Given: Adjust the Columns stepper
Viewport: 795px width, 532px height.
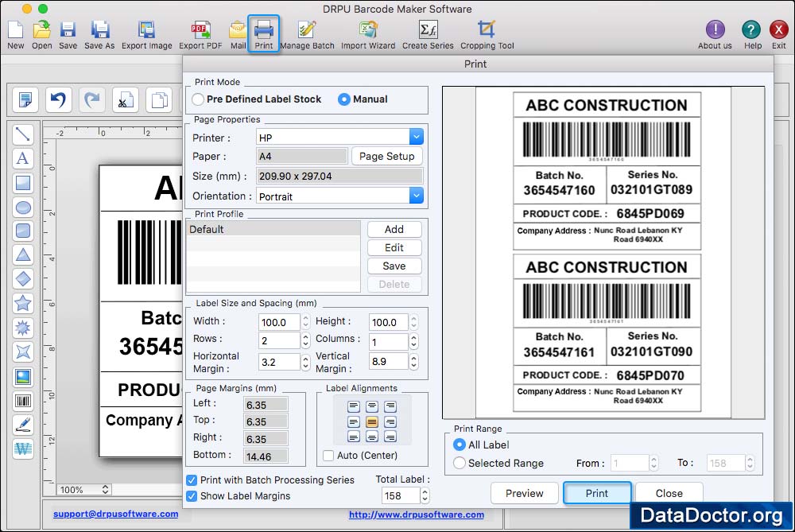Looking at the screenshot, I should click(x=413, y=341).
